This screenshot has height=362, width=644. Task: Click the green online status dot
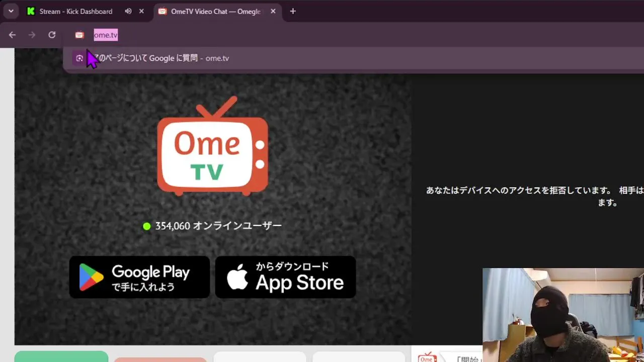click(x=147, y=226)
